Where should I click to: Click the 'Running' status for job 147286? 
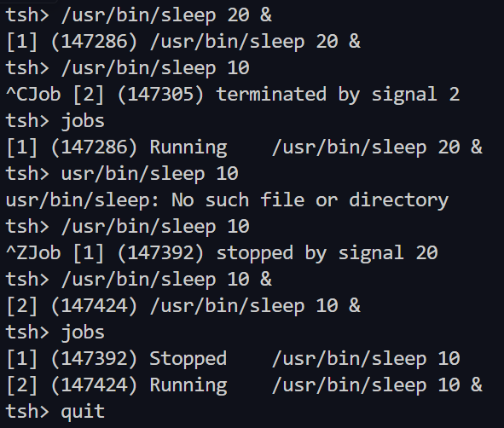188,147
